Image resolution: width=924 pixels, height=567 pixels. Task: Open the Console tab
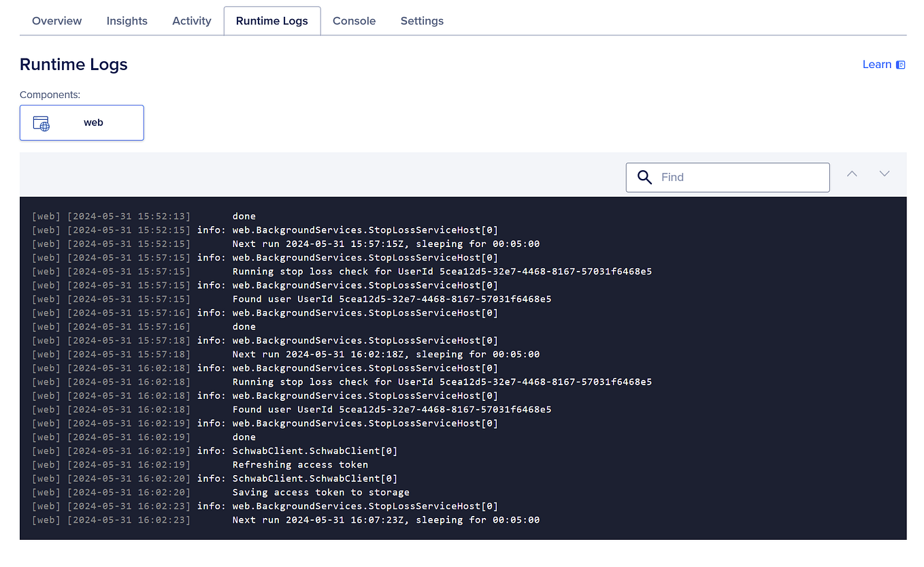click(354, 20)
